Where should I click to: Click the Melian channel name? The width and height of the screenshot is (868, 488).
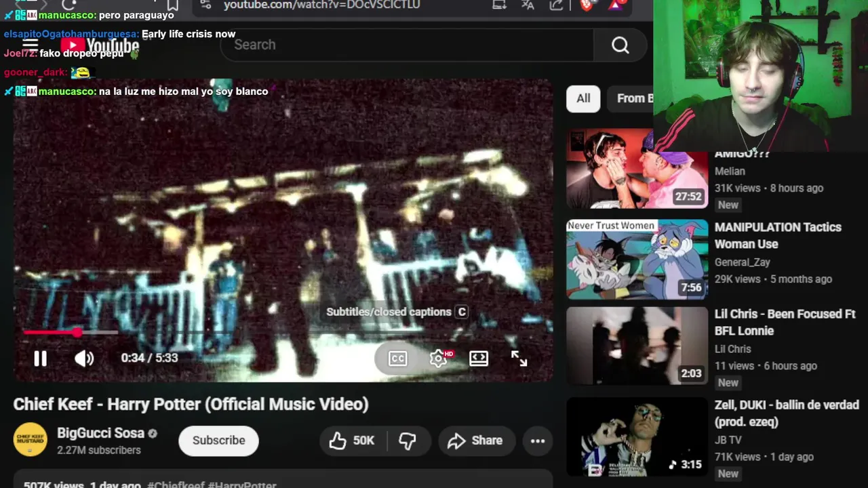(730, 171)
